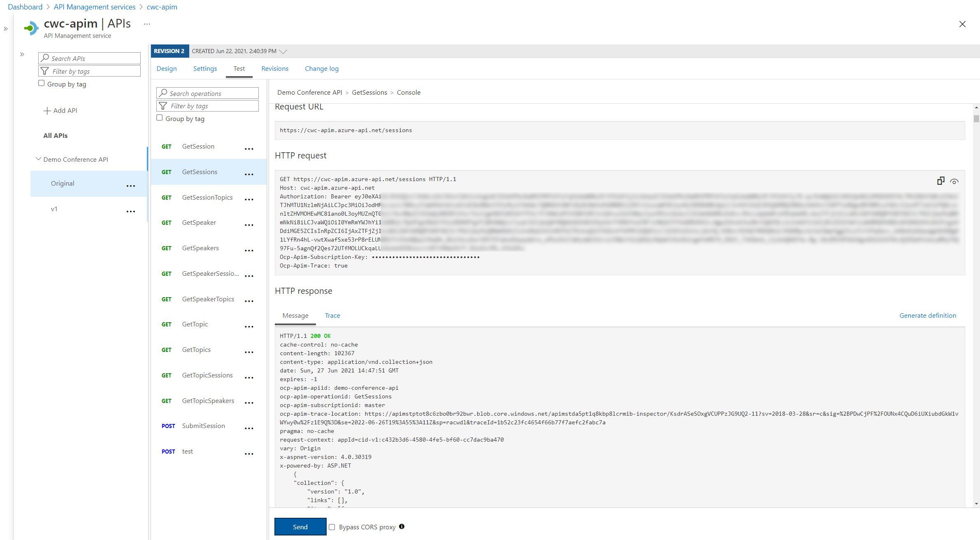Toggle Group by tag for APIs

pos(41,83)
